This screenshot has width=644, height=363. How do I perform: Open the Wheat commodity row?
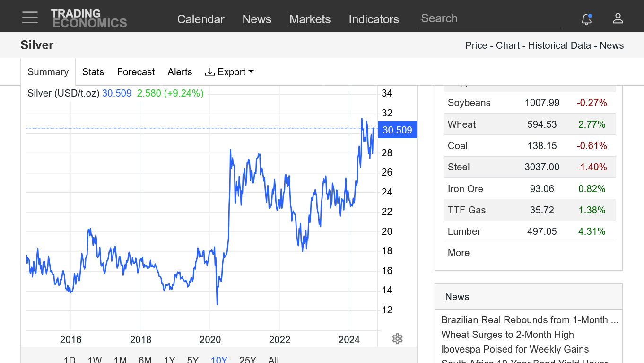[x=461, y=124]
